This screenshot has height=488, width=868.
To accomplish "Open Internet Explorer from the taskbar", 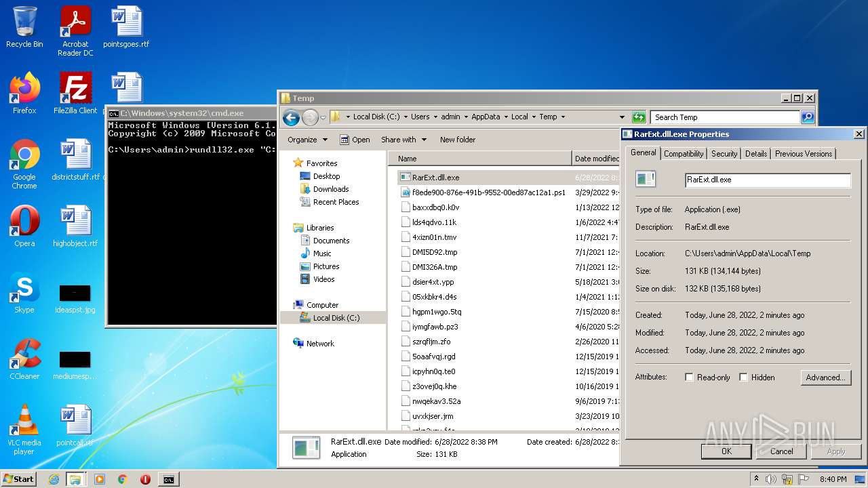I will click(54, 479).
